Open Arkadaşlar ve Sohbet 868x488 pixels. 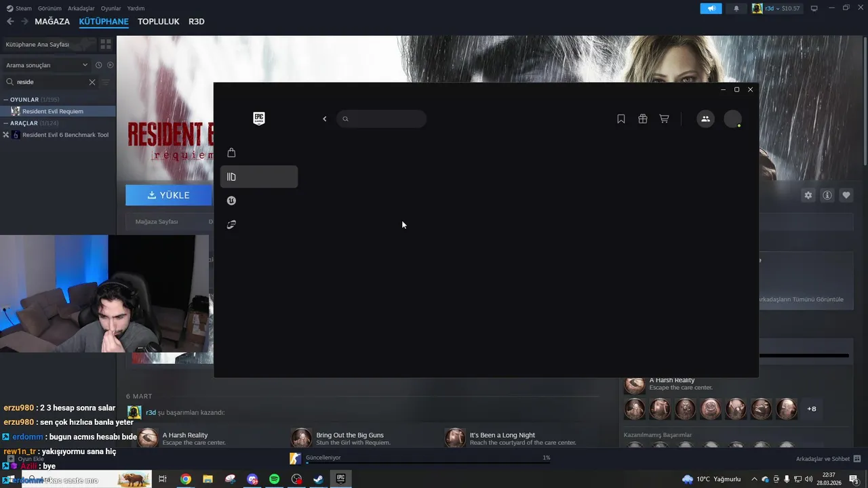coord(829,459)
